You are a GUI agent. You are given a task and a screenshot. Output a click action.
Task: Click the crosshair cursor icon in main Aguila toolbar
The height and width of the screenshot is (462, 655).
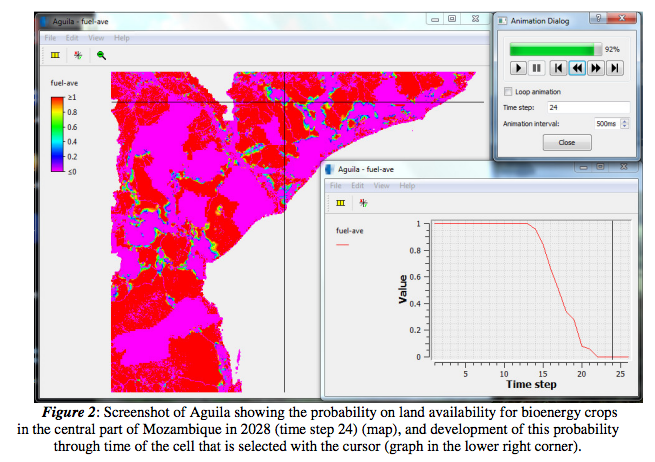(78, 55)
